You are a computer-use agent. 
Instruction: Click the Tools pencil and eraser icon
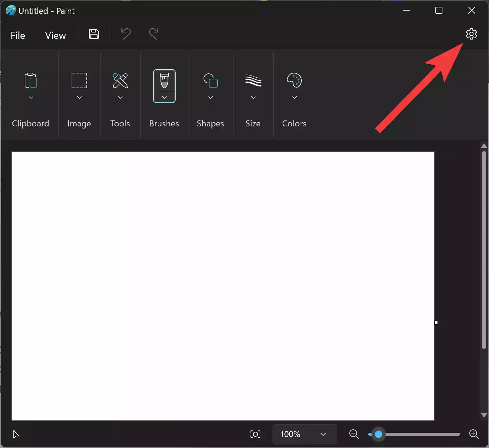[120, 80]
